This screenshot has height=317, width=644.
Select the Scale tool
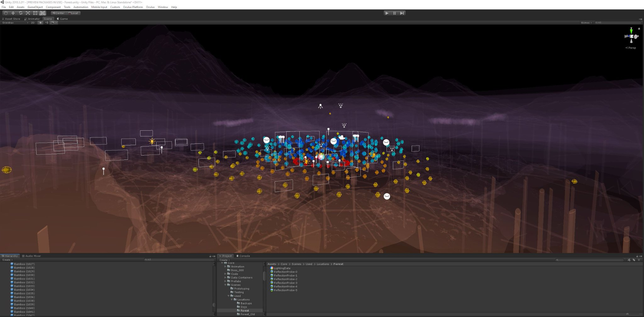coord(28,13)
